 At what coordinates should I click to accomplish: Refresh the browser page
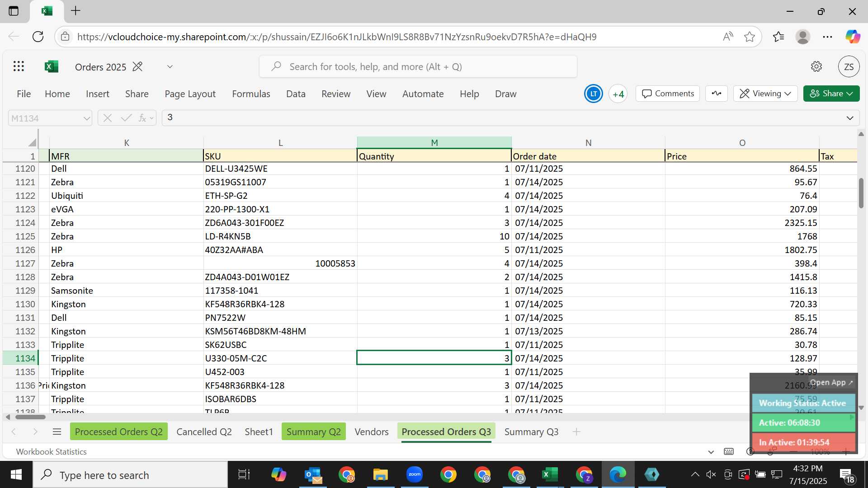(38, 37)
